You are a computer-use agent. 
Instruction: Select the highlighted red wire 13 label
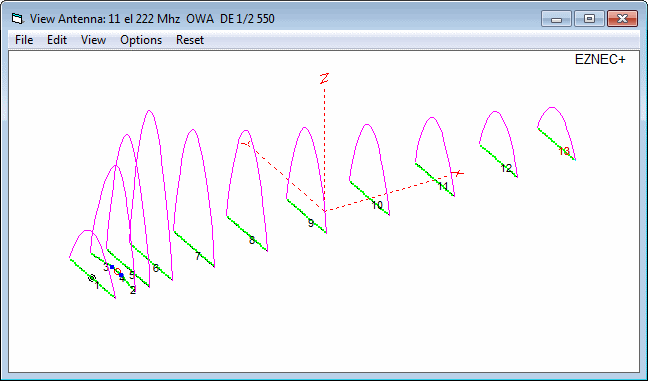[564, 151]
